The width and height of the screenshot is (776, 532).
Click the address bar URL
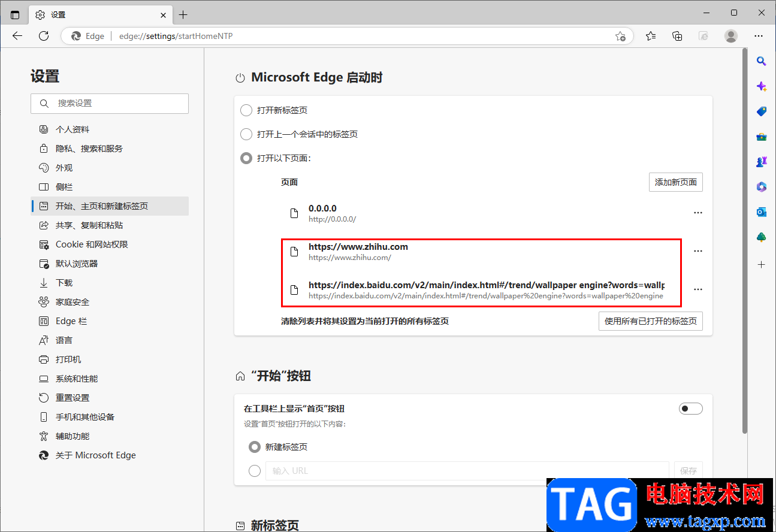click(x=176, y=36)
